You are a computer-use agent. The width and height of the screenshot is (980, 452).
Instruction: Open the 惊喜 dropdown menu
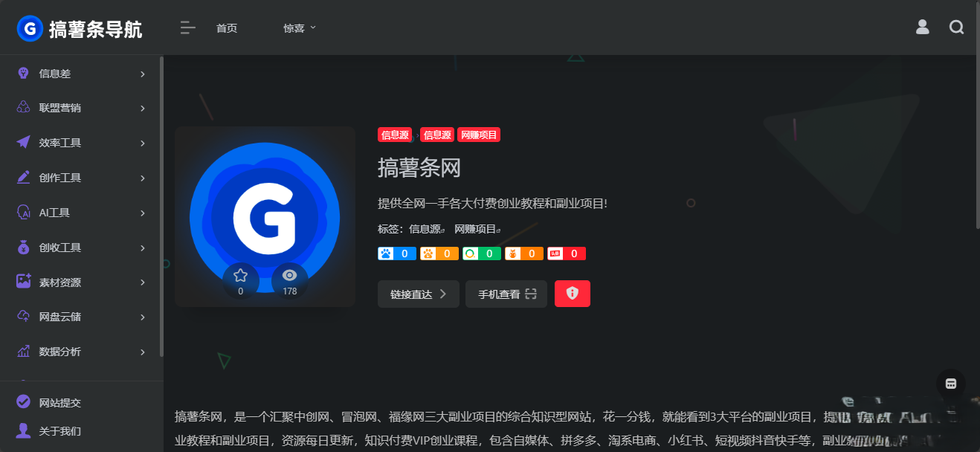tap(300, 28)
